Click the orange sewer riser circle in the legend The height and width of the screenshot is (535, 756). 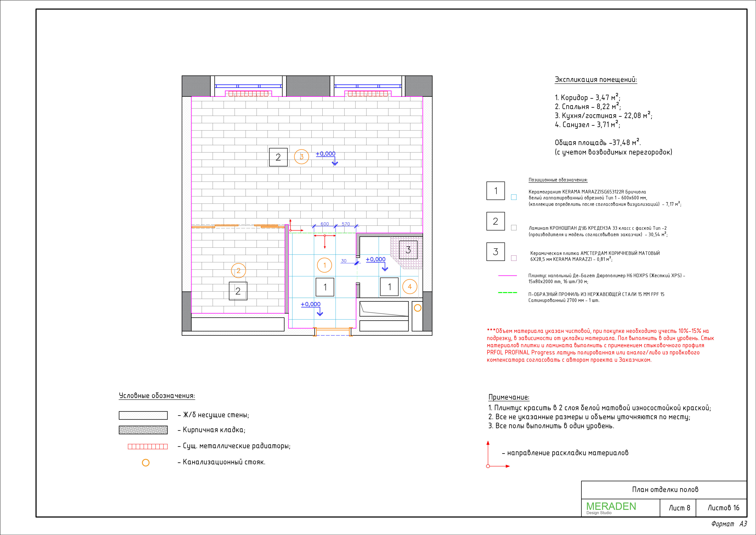point(146,463)
